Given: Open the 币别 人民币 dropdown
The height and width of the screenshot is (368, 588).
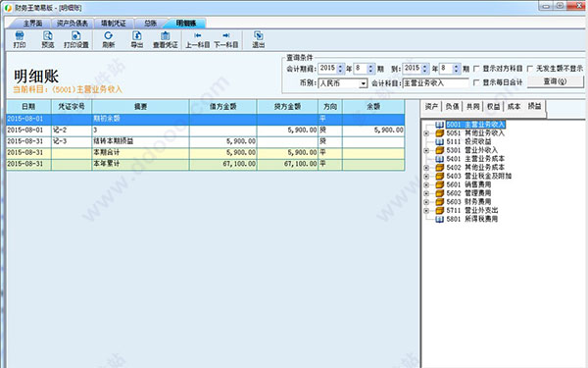Looking at the screenshot, I should 363,83.
